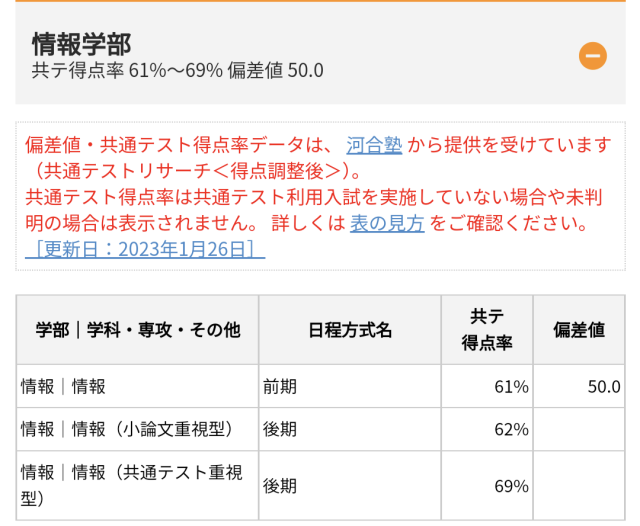
Task: Click the 61% score cell
Action: (508, 386)
